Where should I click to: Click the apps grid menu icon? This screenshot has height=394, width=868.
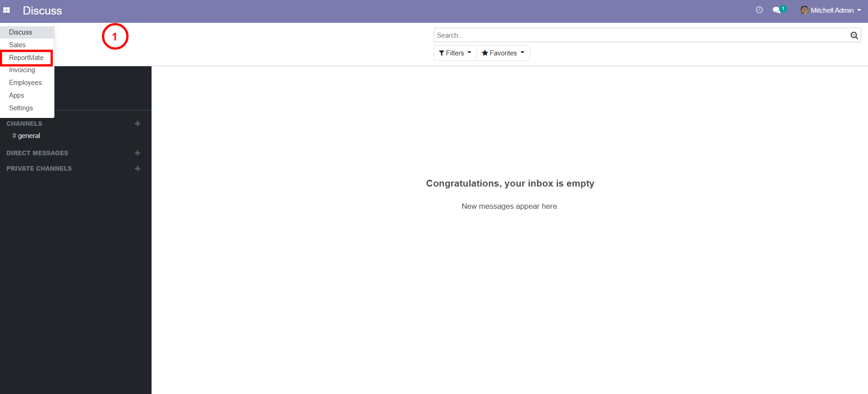point(6,10)
